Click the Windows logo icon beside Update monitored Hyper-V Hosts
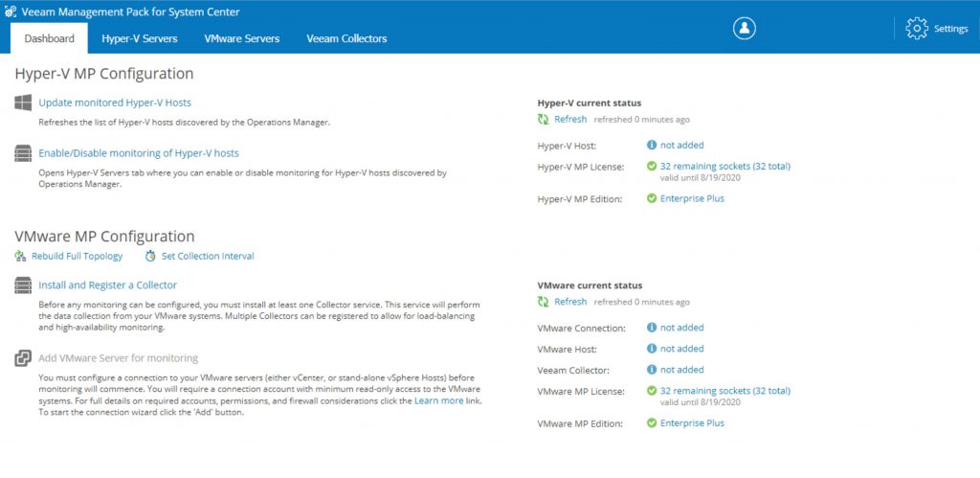 [x=23, y=102]
